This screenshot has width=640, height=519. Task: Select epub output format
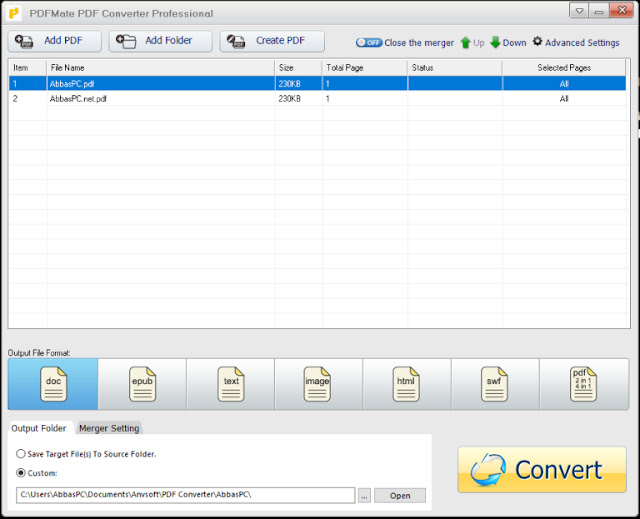point(142,384)
